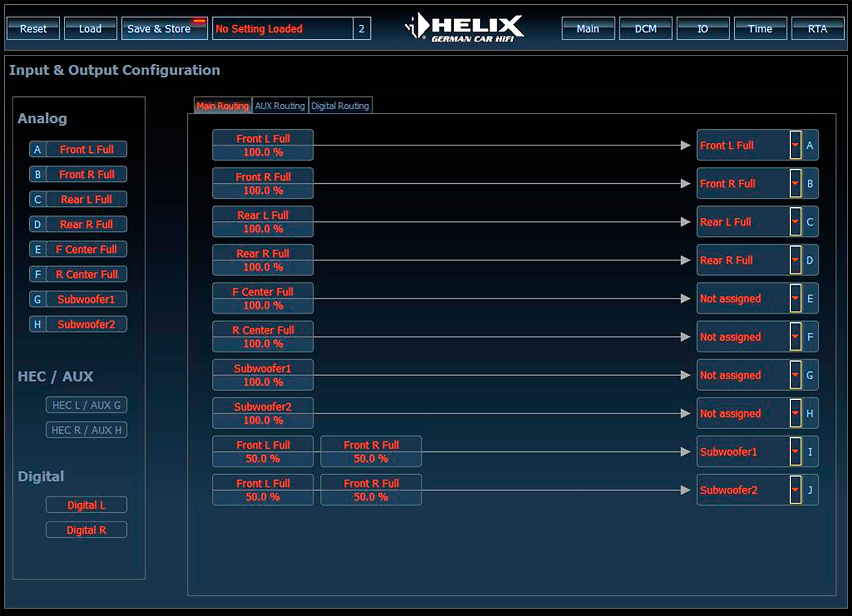Select analog input F R Center Full
The height and width of the screenshot is (616, 852).
(78, 274)
